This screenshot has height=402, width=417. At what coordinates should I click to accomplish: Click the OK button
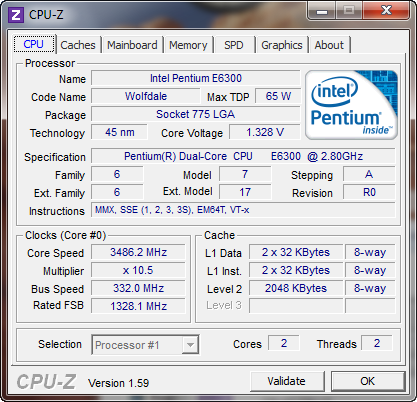click(x=367, y=381)
